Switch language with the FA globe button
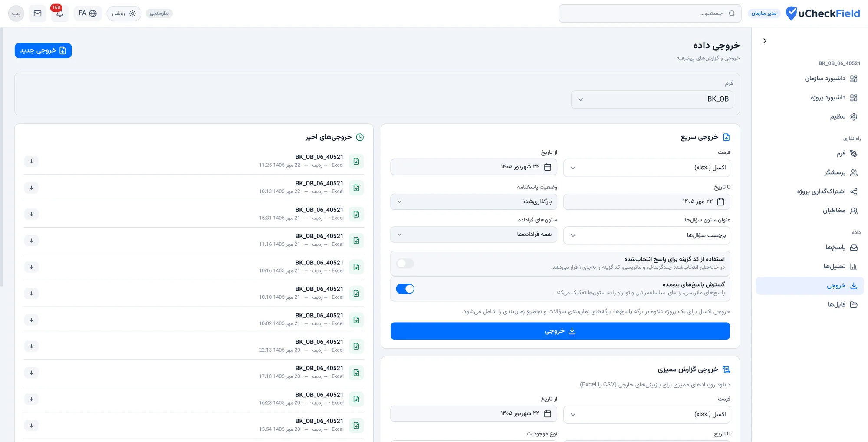The height and width of the screenshot is (442, 868). click(x=88, y=13)
